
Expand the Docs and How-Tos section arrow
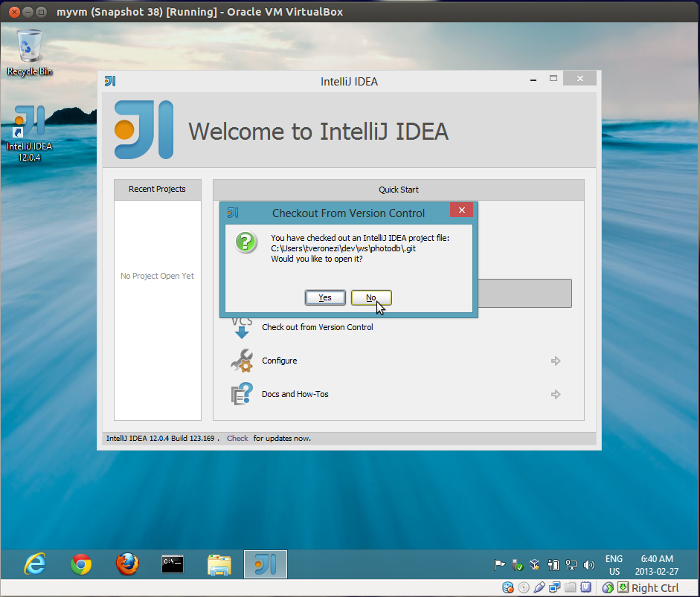click(x=556, y=393)
